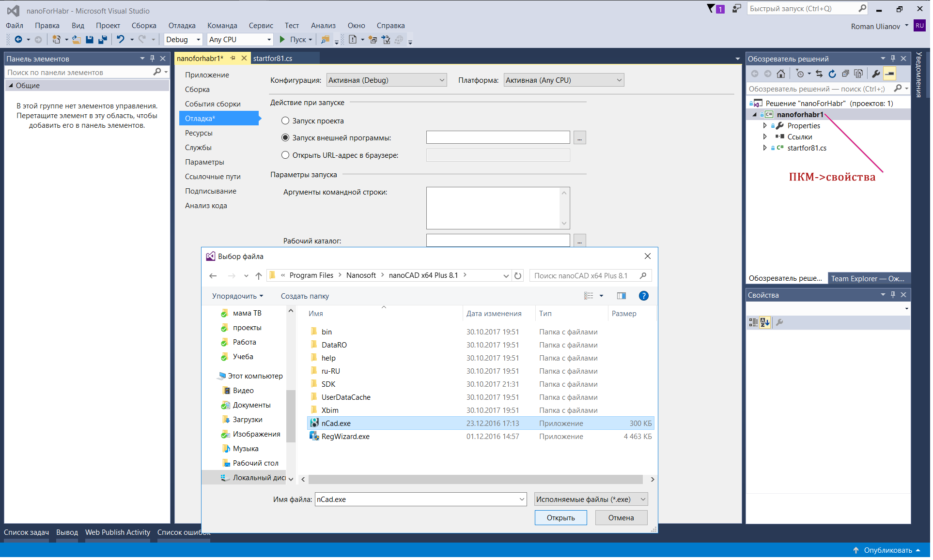Open the Упорядочить dropdown in file dialog

click(237, 296)
